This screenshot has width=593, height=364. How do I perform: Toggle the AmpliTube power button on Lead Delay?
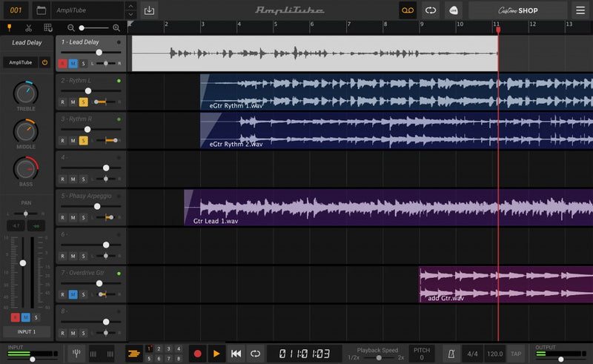coord(44,62)
